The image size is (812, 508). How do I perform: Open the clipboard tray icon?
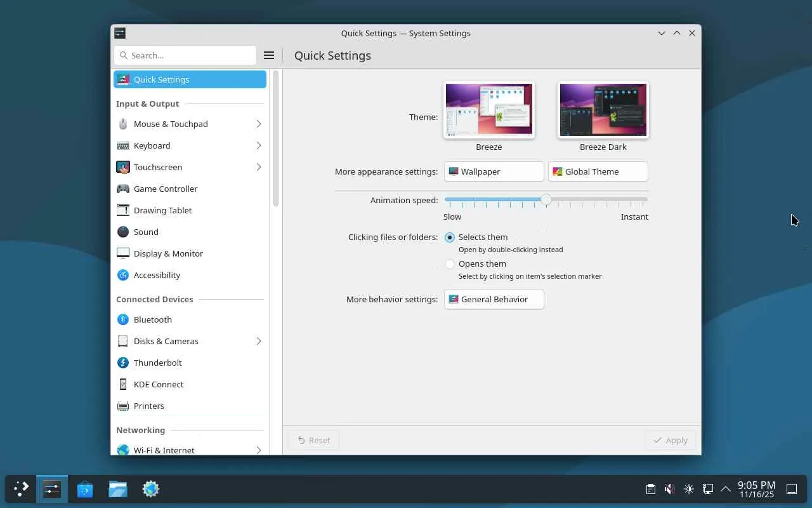click(650, 489)
